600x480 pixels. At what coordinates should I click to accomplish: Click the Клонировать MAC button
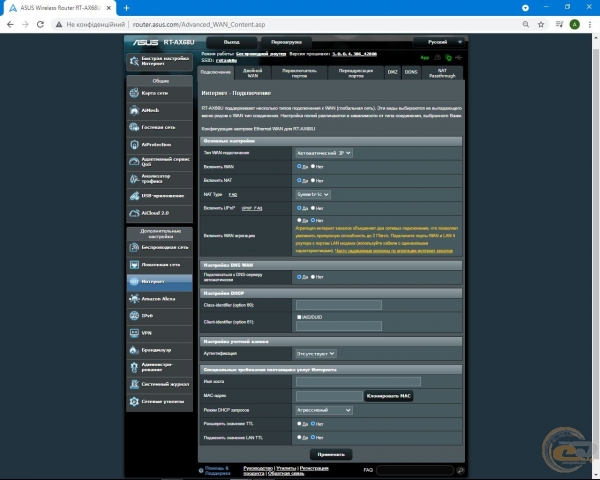click(388, 396)
